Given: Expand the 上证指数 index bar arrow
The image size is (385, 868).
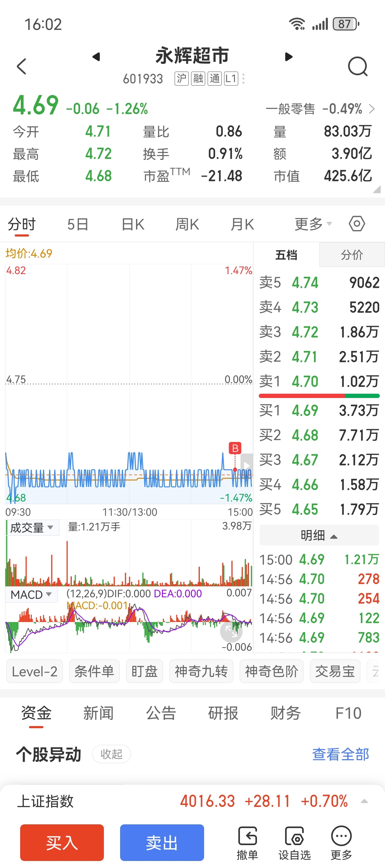Looking at the screenshot, I should pyautogui.click(x=365, y=801).
